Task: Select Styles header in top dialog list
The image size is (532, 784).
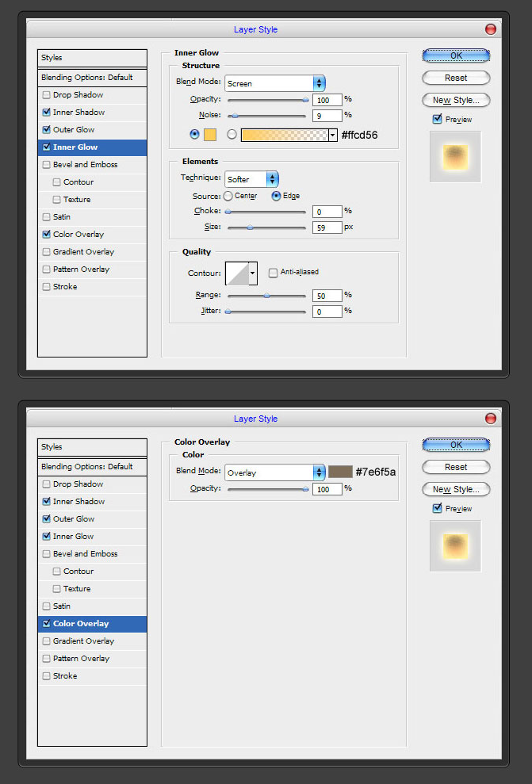Action: (x=93, y=58)
